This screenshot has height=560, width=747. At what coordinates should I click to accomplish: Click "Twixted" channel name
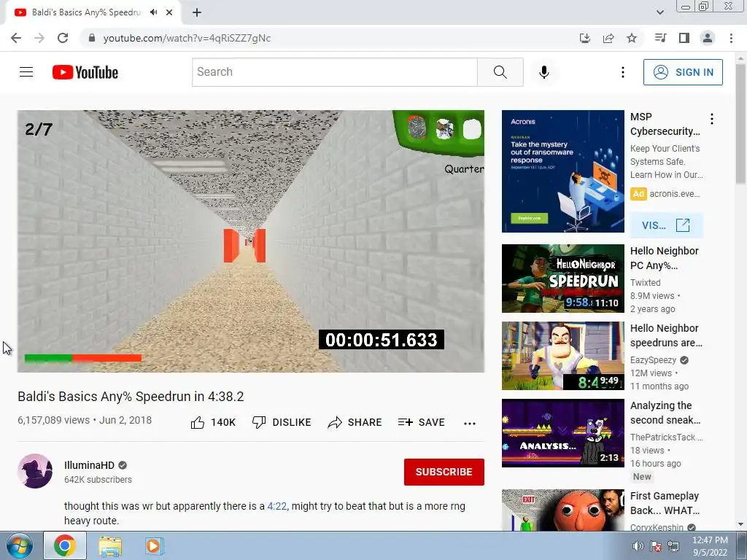click(645, 283)
